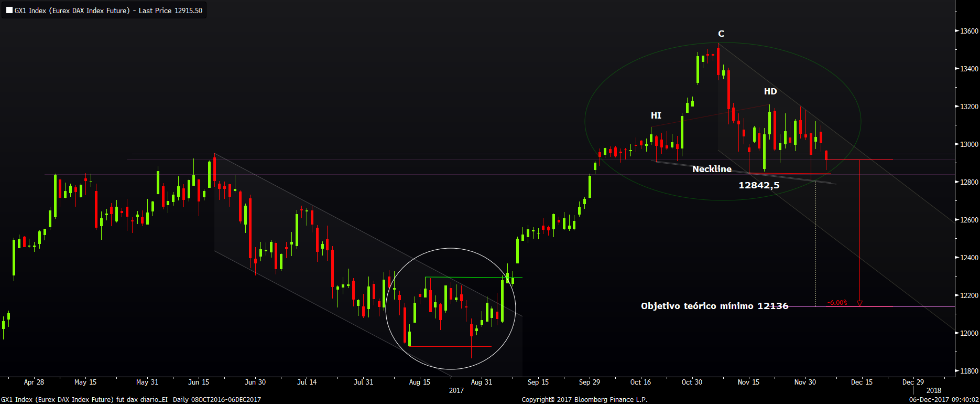
Task: Click the 'HI' left shoulder label
Action: [656, 115]
